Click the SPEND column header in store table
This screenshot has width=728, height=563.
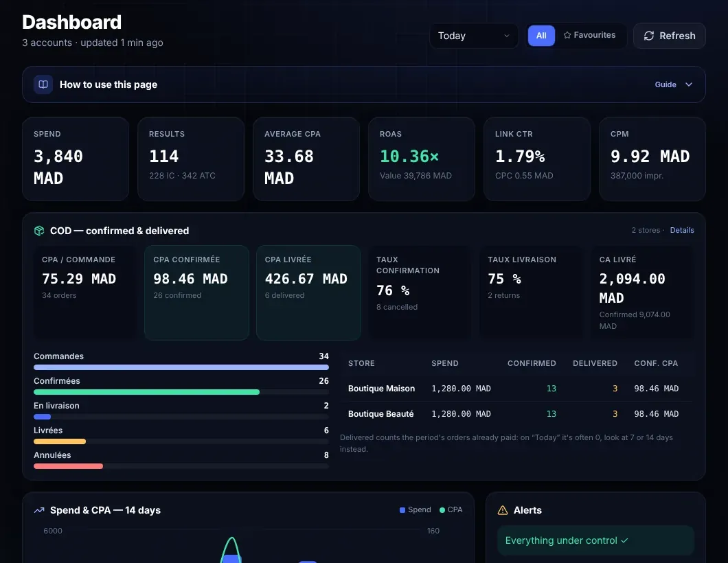[x=445, y=363]
